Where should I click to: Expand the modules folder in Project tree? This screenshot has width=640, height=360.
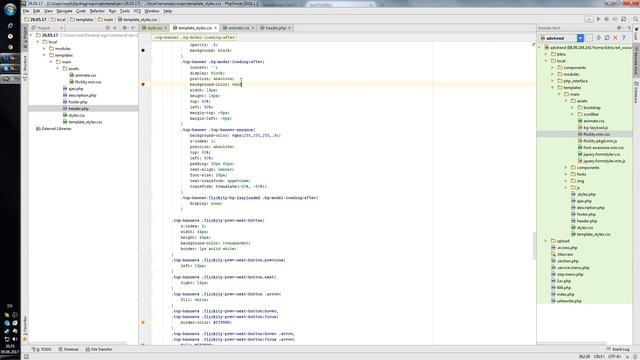point(44,49)
